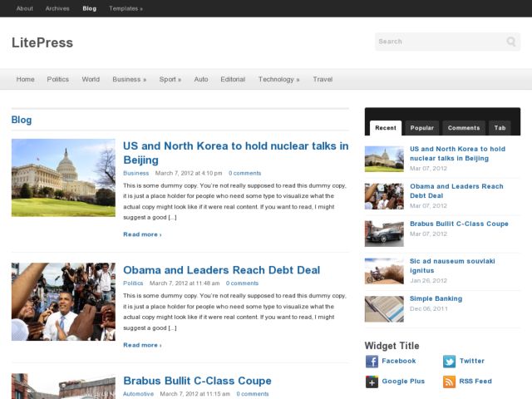Open the Google Plus icon
Viewport: 532px width, 399px height.
(372, 382)
